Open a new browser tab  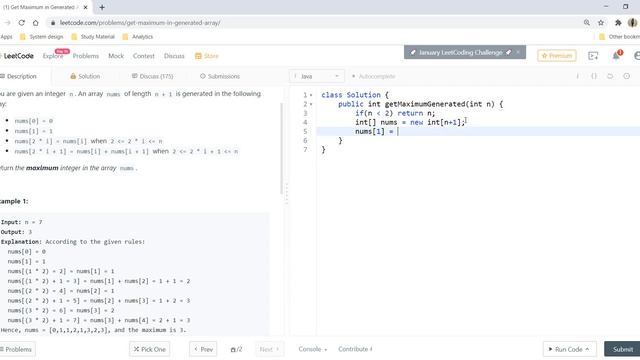tap(102, 7)
